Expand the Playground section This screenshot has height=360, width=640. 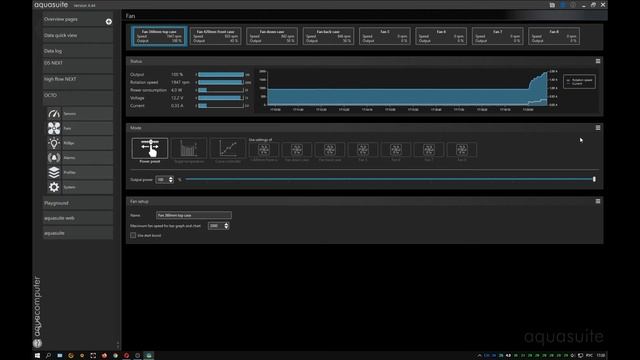pos(78,203)
